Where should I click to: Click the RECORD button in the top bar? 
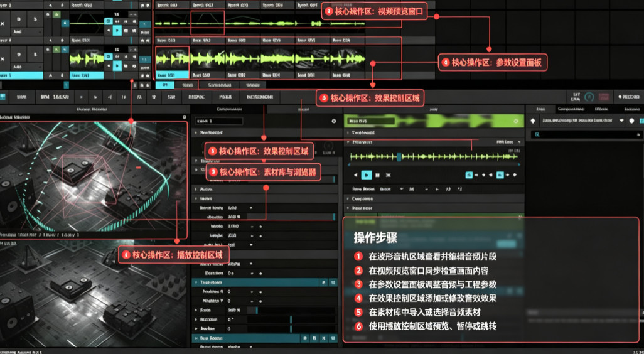pos(629,97)
